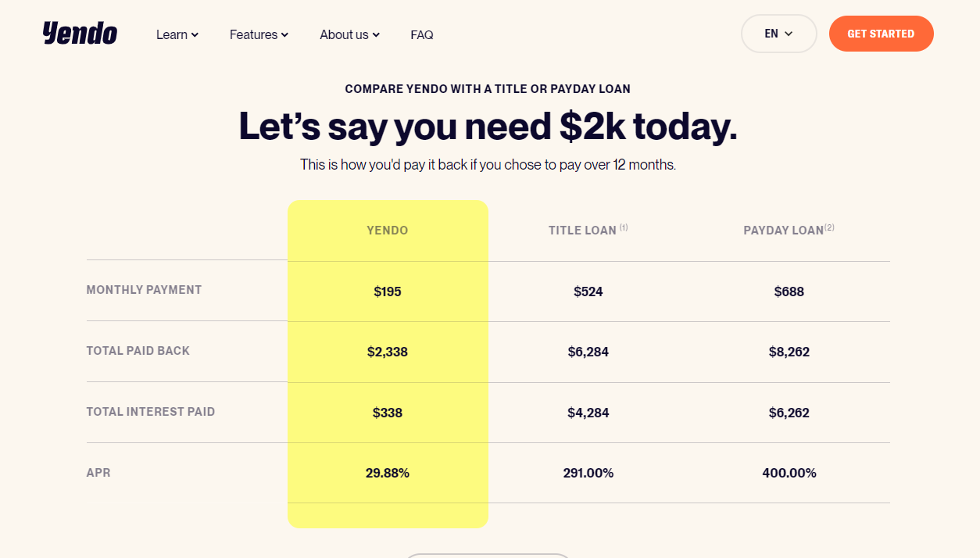Select the APR row label
Image resolution: width=980 pixels, height=558 pixels.
98,473
